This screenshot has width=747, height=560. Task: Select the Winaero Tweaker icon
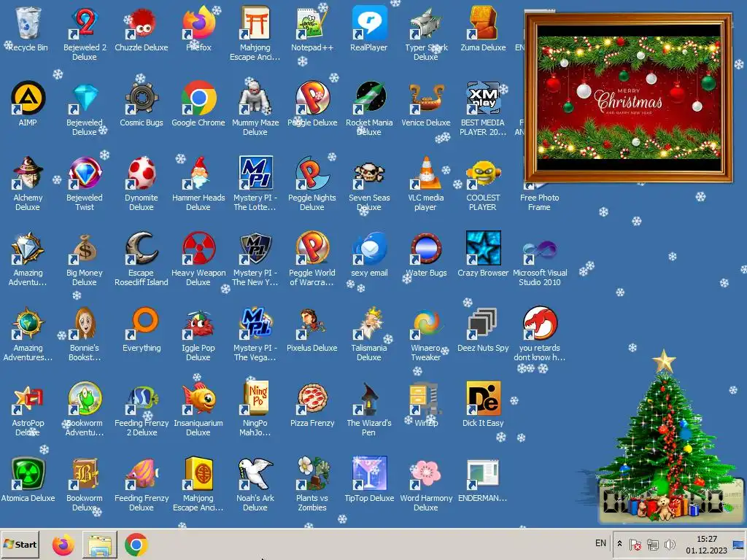tap(426, 323)
